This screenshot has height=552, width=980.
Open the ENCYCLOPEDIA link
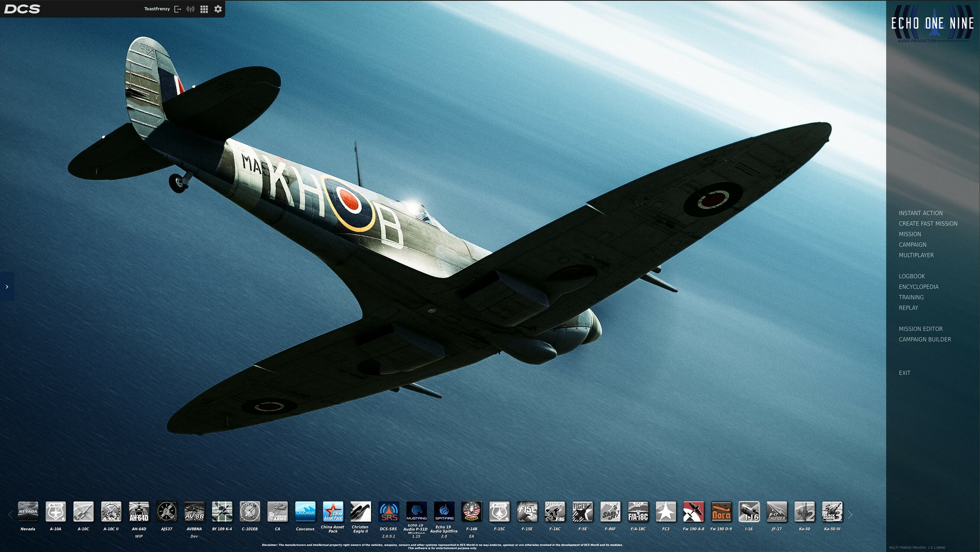pyautogui.click(x=918, y=287)
